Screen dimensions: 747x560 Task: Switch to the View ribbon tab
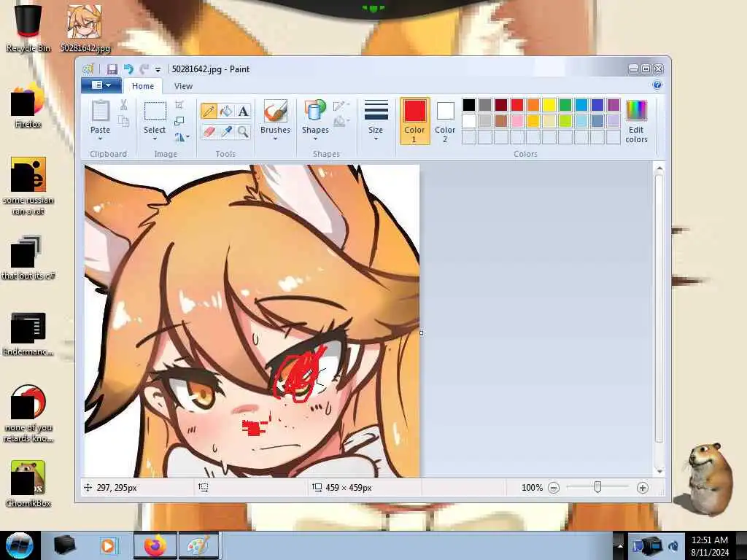coord(183,86)
